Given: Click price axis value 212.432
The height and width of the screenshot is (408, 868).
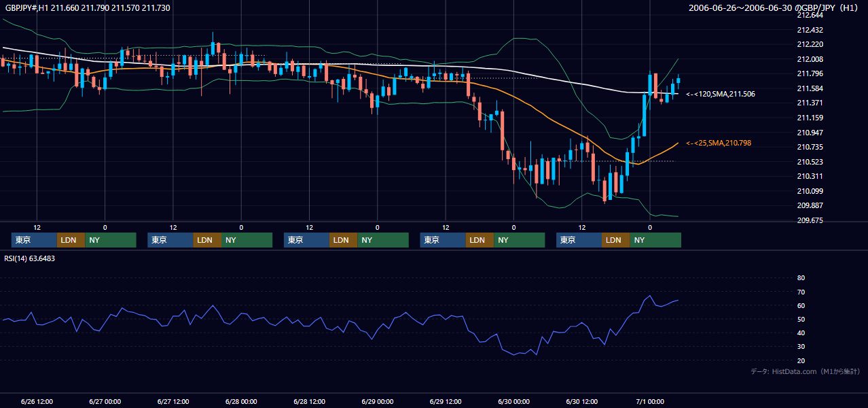Looking at the screenshot, I should coord(811,30).
